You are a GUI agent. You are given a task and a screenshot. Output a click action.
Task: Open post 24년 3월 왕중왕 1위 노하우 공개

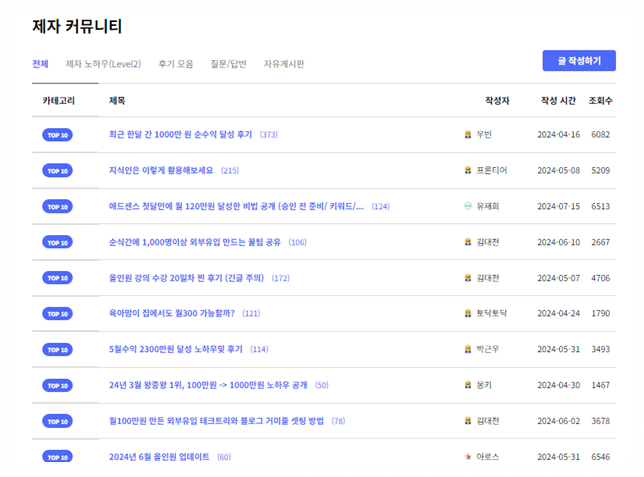208,385
